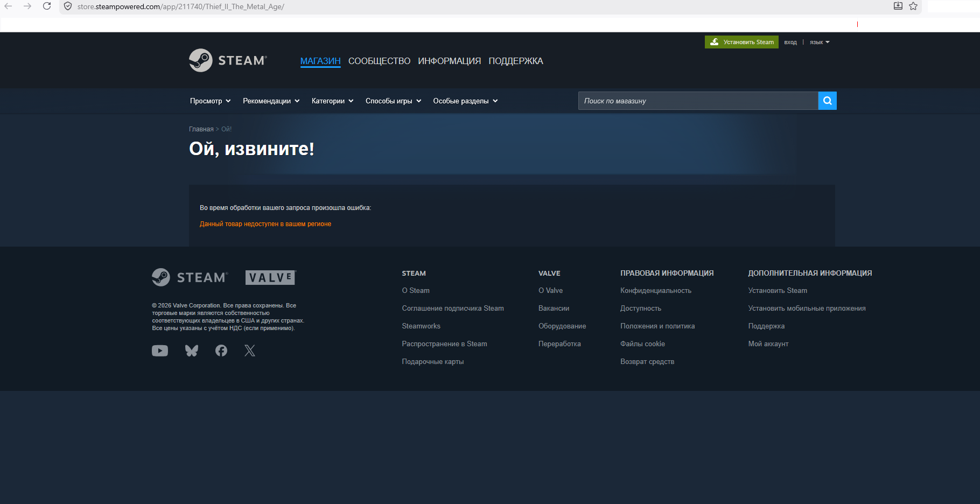Click the Steam logo in the header
Viewport: 980px width, 504px height.
[228, 60]
